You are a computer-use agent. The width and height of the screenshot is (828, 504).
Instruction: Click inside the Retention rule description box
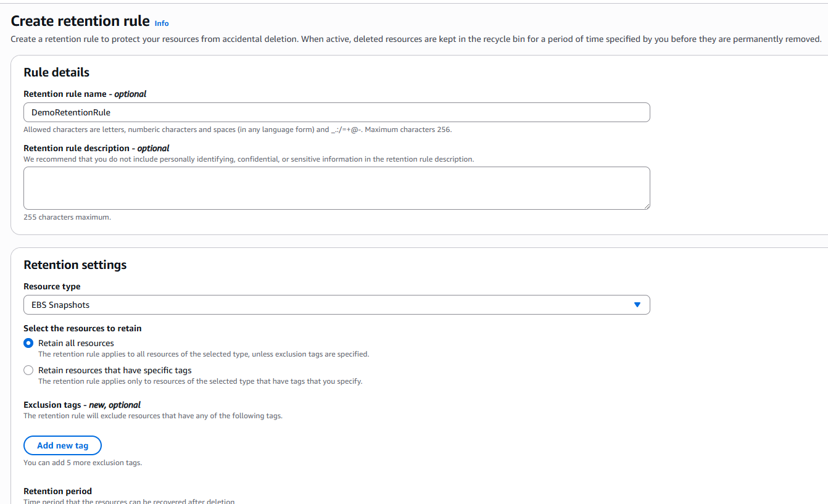tap(336, 188)
